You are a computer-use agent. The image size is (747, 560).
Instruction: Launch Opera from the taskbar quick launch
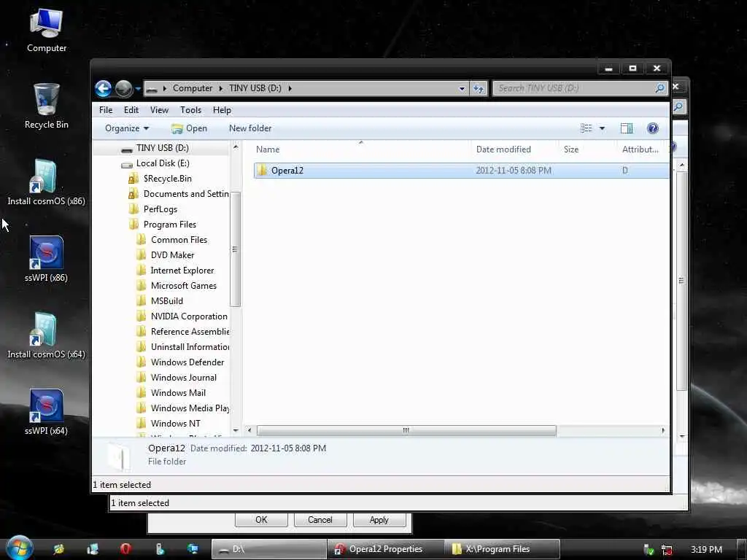125,549
